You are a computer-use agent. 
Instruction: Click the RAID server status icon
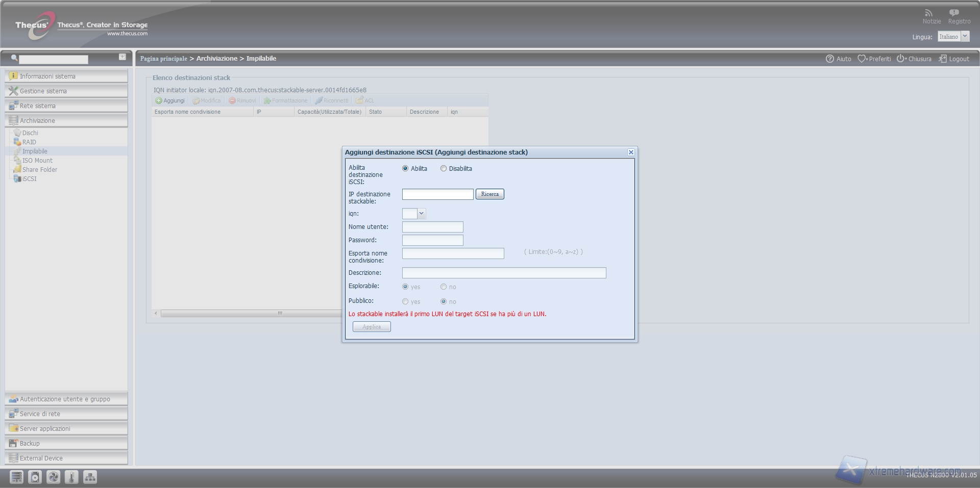point(16,477)
